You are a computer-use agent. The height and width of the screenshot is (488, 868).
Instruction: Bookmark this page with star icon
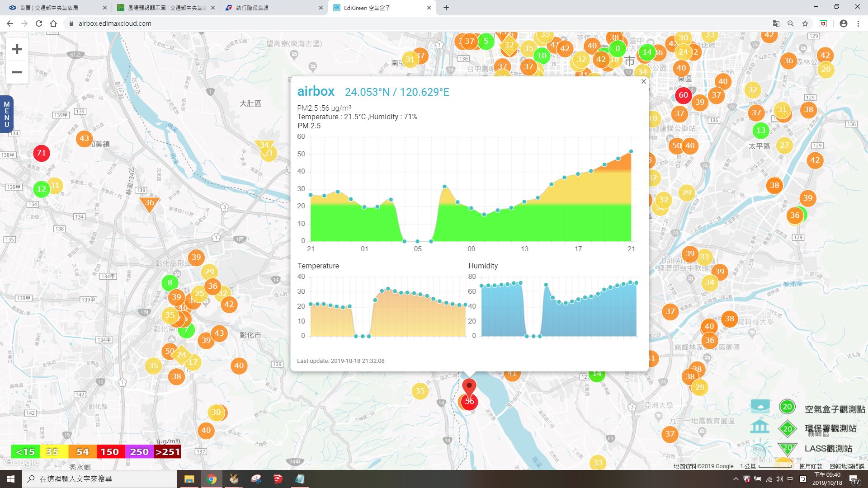tap(805, 23)
